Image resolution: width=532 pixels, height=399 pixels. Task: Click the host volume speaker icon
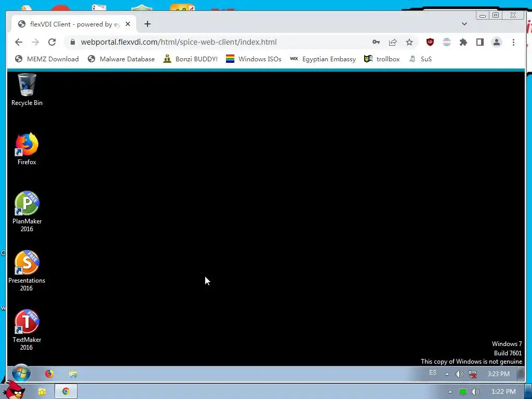475,392
